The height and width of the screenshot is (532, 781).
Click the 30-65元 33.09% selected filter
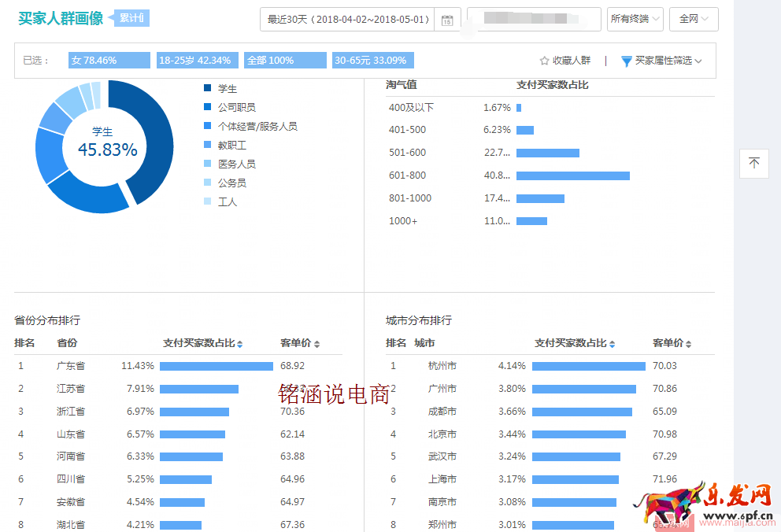click(x=372, y=61)
